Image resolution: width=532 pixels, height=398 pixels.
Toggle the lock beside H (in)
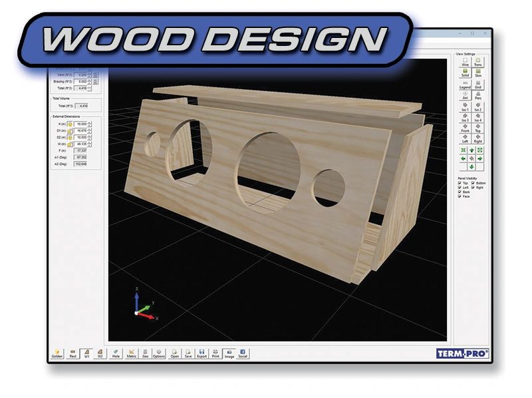(x=70, y=124)
